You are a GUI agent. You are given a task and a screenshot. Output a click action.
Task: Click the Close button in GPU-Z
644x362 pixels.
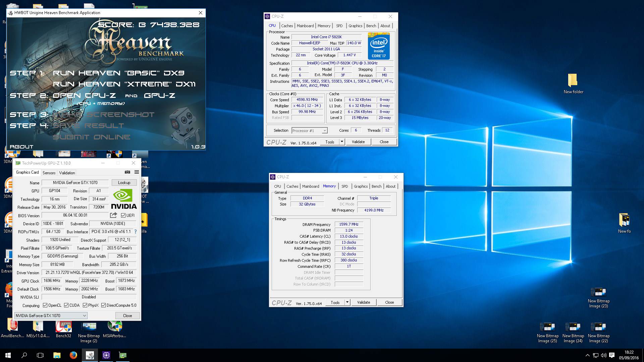tap(127, 315)
